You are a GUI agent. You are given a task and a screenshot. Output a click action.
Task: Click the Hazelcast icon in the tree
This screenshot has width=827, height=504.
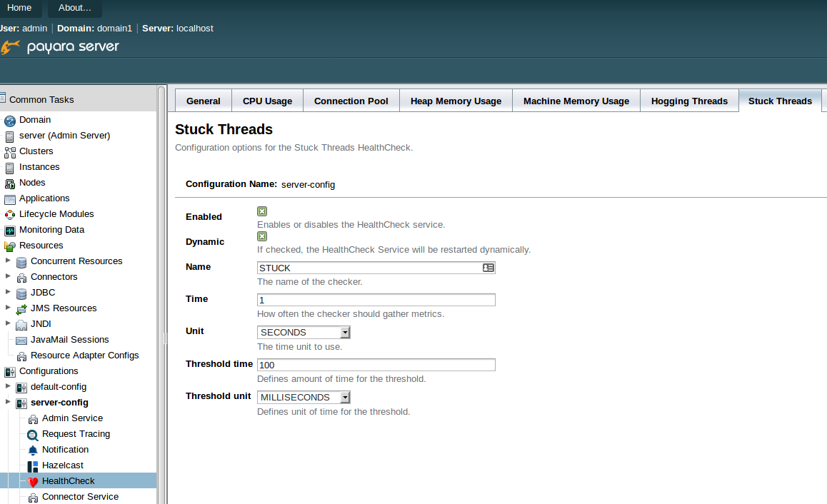pyautogui.click(x=33, y=465)
